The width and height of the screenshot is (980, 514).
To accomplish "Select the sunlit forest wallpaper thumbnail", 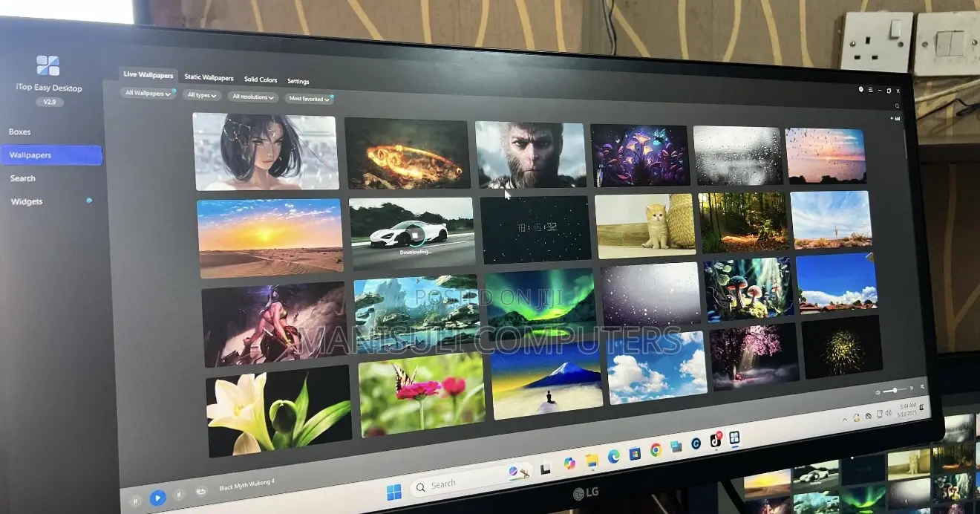I will pos(742,222).
